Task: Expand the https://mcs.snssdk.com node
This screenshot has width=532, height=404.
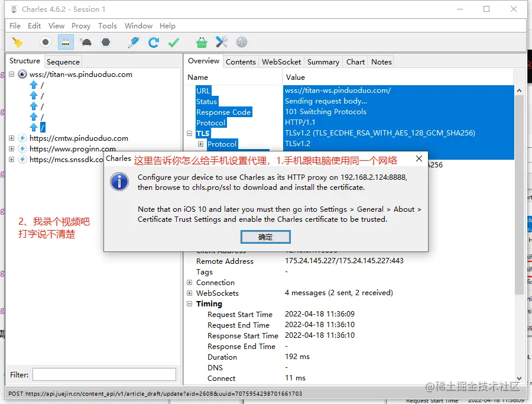Action: (x=12, y=159)
